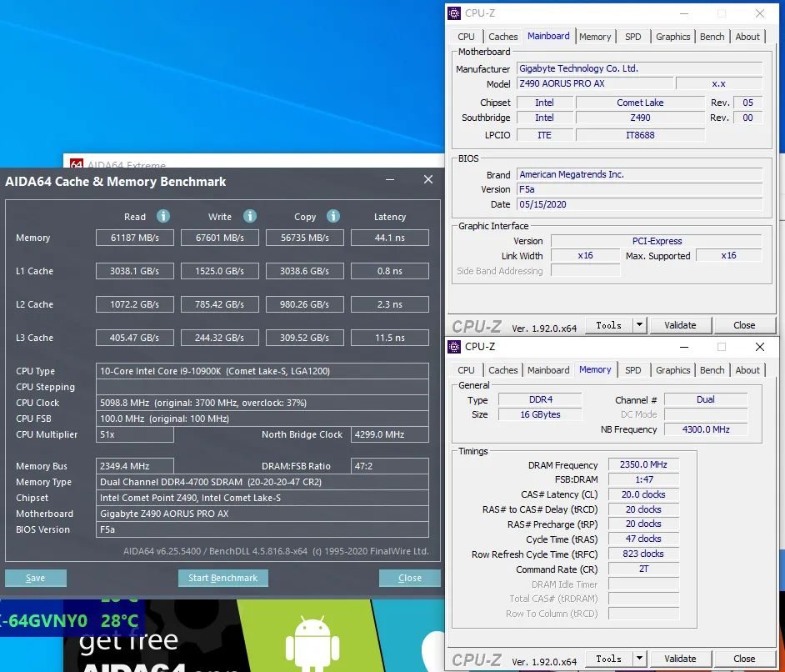Click Memory Copy value 56735 MB/s
Viewport: 785px width, 672px height.
point(305,238)
